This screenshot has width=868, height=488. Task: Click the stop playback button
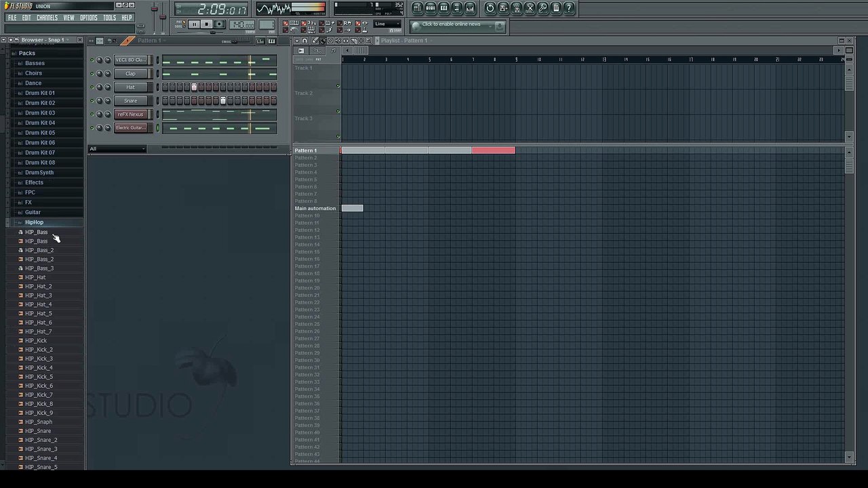pyautogui.click(x=206, y=24)
